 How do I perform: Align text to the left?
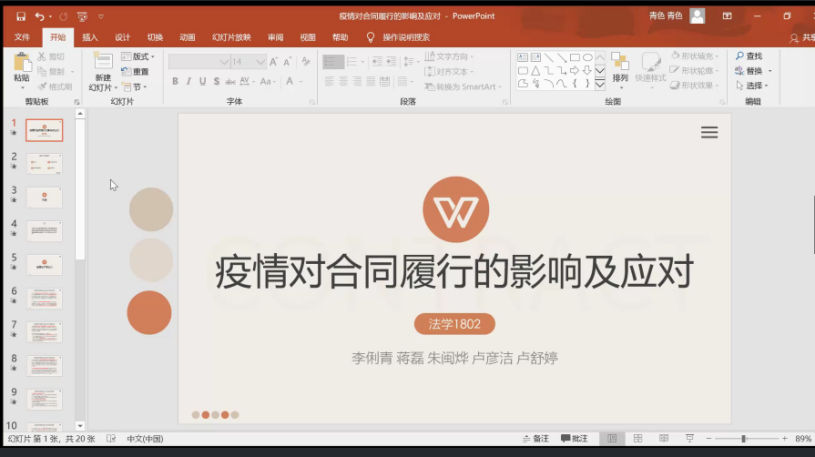point(330,81)
